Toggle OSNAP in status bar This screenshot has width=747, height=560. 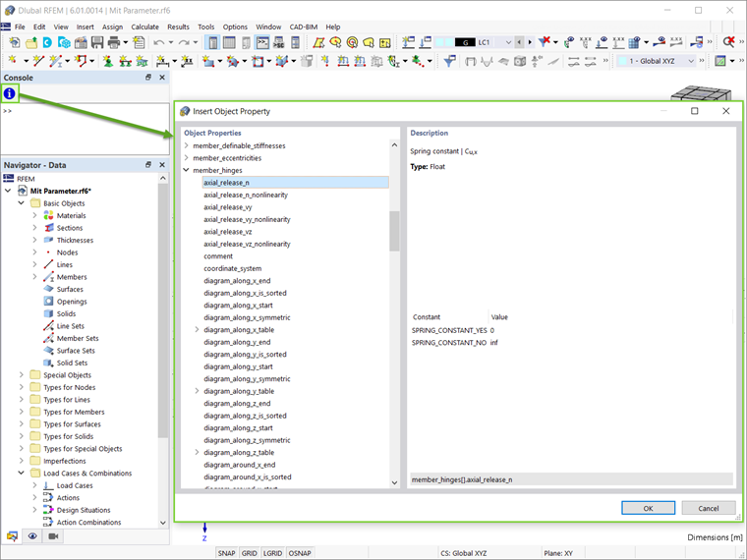[300, 553]
